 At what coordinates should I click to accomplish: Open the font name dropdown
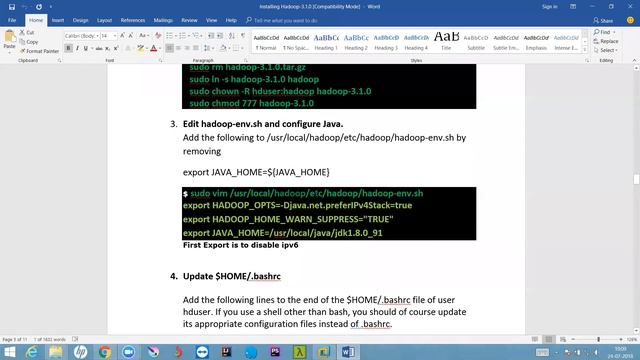[x=98, y=36]
